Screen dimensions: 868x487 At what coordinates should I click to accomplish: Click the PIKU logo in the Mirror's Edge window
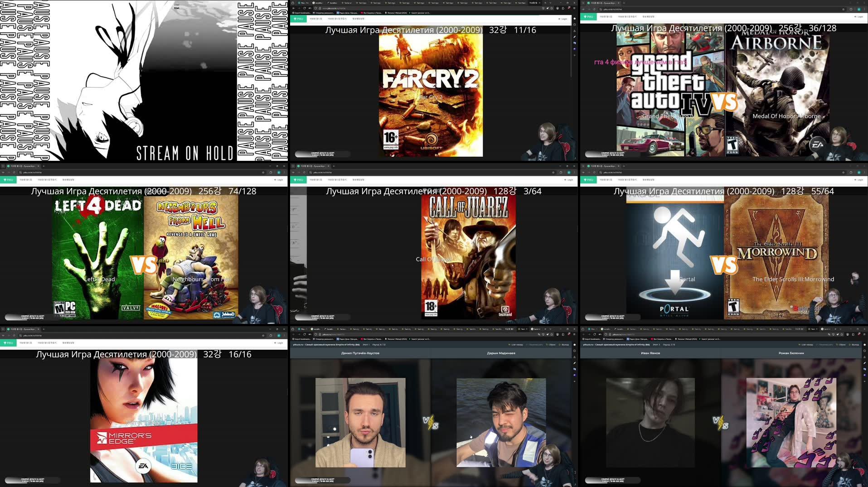tap(8, 343)
